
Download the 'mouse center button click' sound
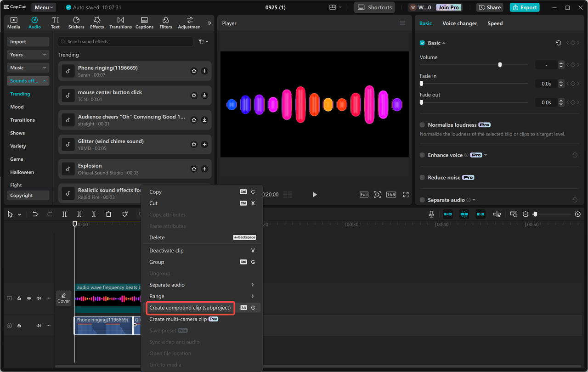pos(204,95)
